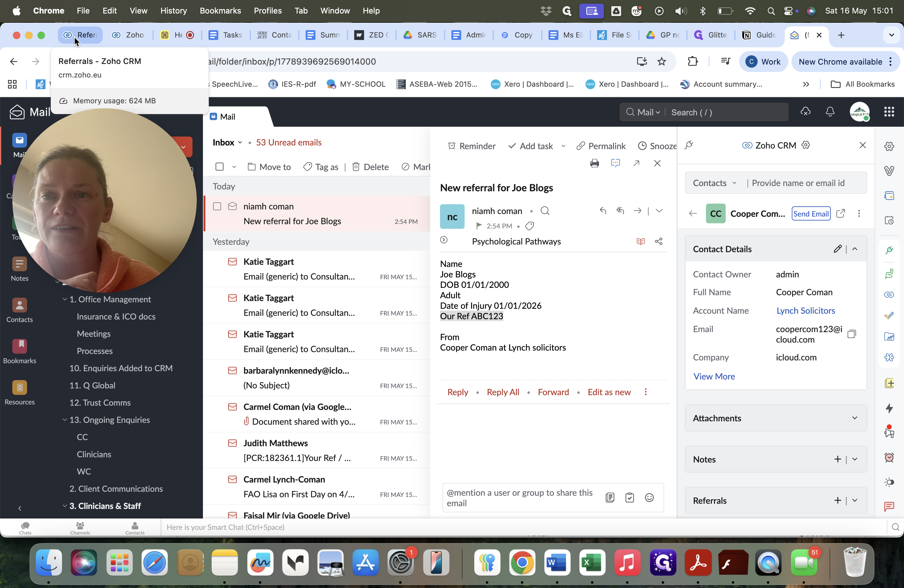Open Contacts in left sidebar
The height and width of the screenshot is (588, 904).
tap(19, 310)
